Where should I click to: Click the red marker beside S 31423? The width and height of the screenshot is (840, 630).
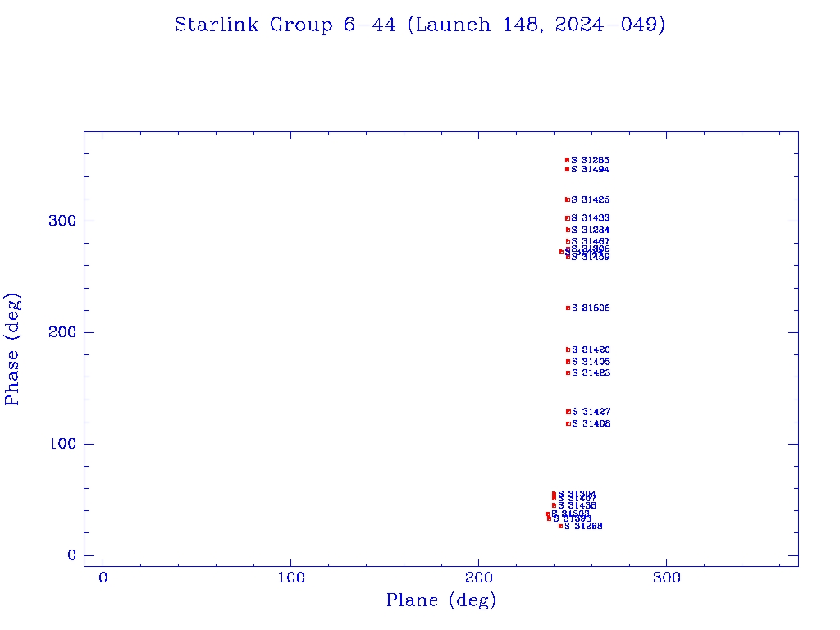[x=568, y=373]
